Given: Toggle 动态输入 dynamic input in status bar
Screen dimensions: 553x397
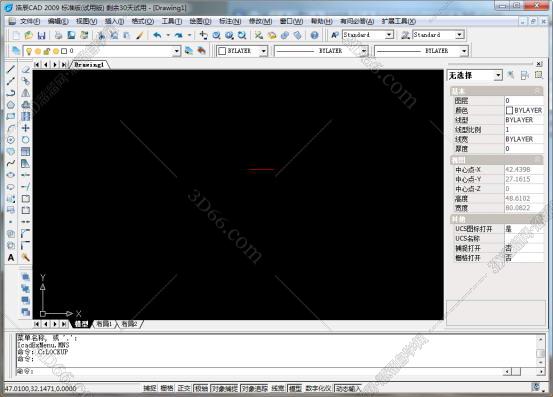Looking at the screenshot, I should coord(348,388).
